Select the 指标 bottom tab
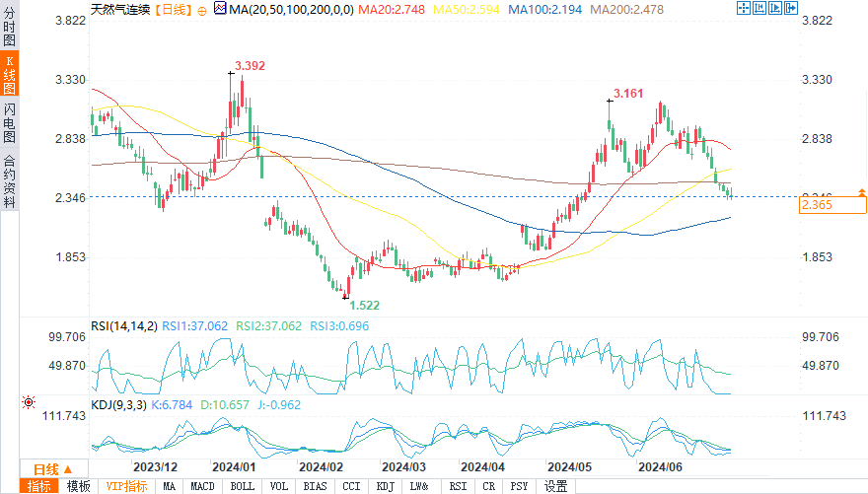Image resolution: width=868 pixels, height=494 pixels. click(x=39, y=486)
